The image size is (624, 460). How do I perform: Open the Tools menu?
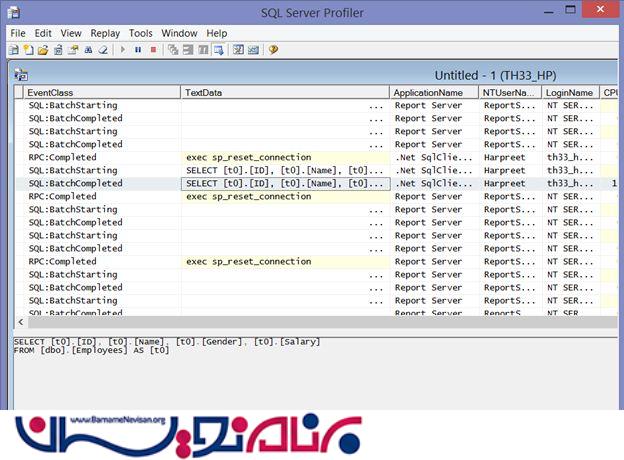141,33
